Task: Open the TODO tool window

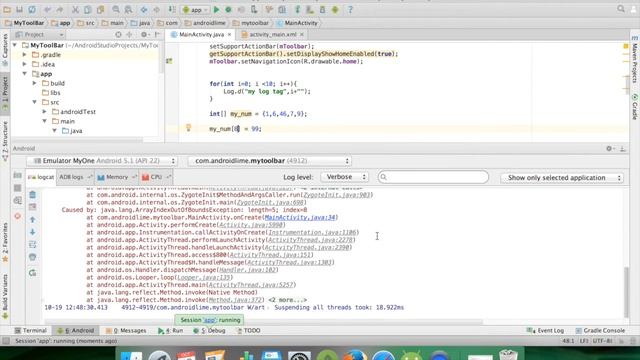Action: pyautogui.click(x=248, y=331)
